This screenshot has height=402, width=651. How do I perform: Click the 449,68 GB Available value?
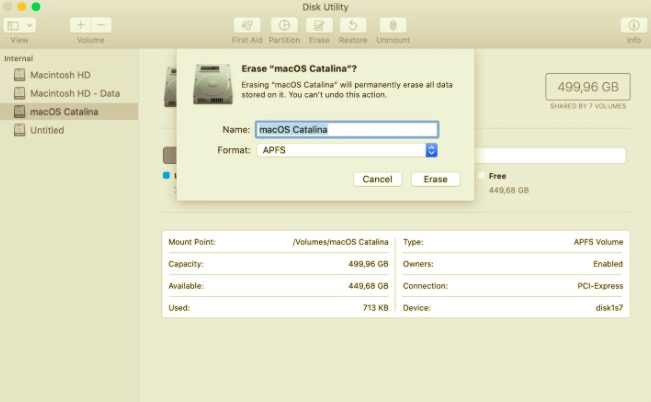(368, 286)
